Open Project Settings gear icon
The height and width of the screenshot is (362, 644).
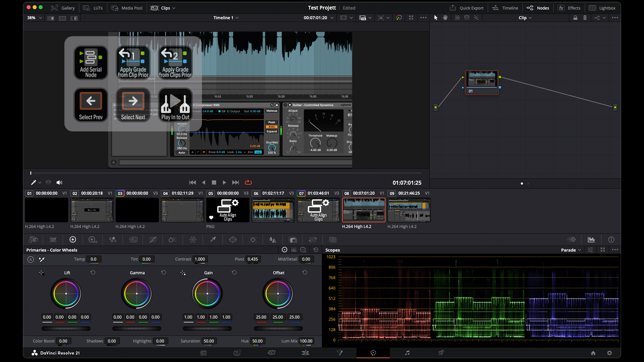point(609,353)
